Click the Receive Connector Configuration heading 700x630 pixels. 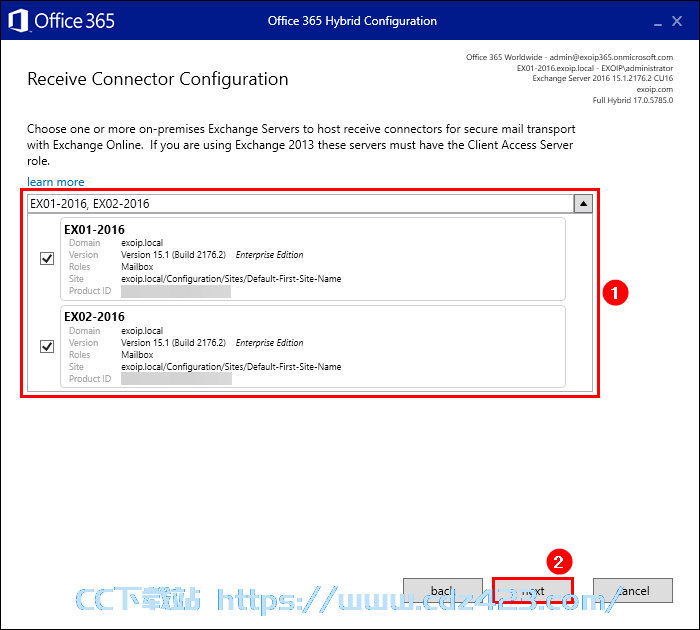coord(158,79)
